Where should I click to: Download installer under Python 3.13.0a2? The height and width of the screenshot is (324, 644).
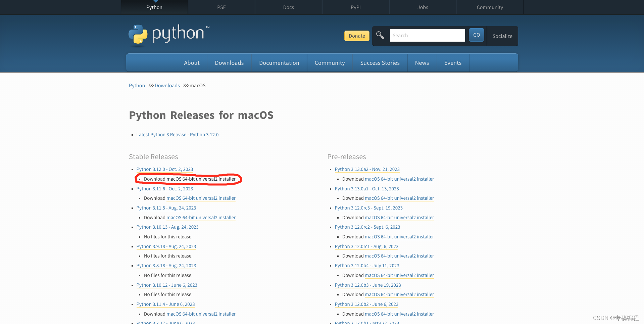tap(399, 179)
